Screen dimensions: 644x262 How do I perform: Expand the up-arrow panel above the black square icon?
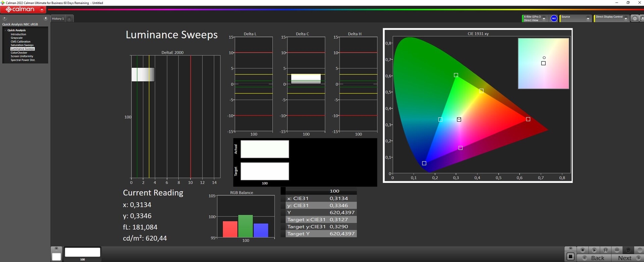(570, 249)
